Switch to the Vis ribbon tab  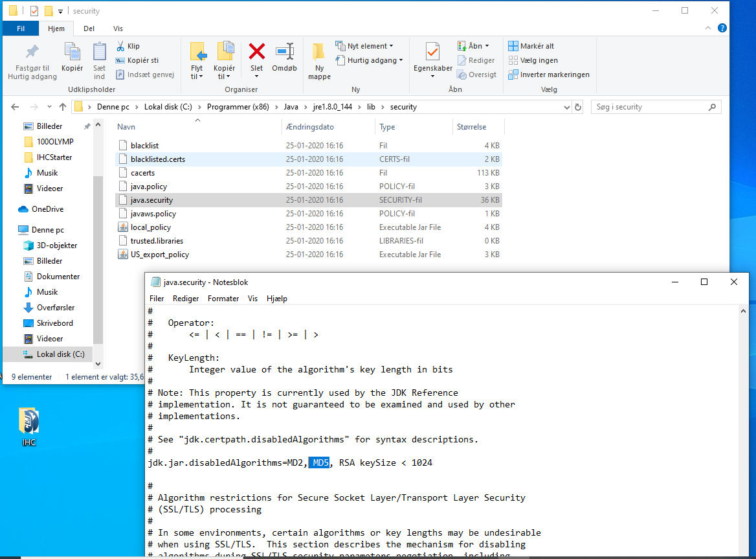(x=118, y=29)
